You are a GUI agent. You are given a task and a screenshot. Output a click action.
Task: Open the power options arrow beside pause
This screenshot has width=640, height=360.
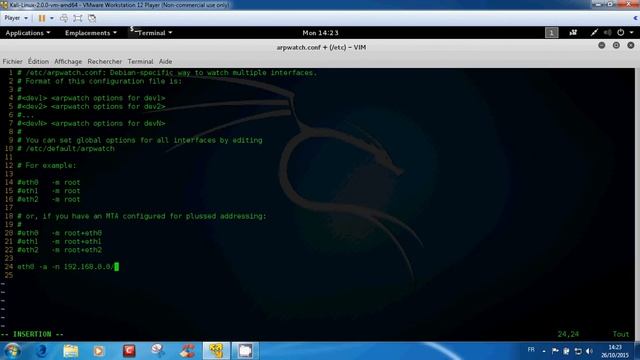[51, 18]
